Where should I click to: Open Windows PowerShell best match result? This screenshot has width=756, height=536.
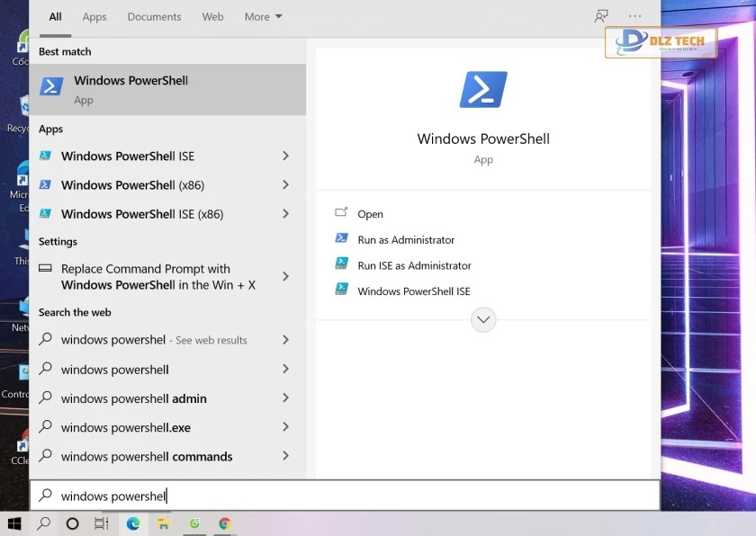point(167,89)
